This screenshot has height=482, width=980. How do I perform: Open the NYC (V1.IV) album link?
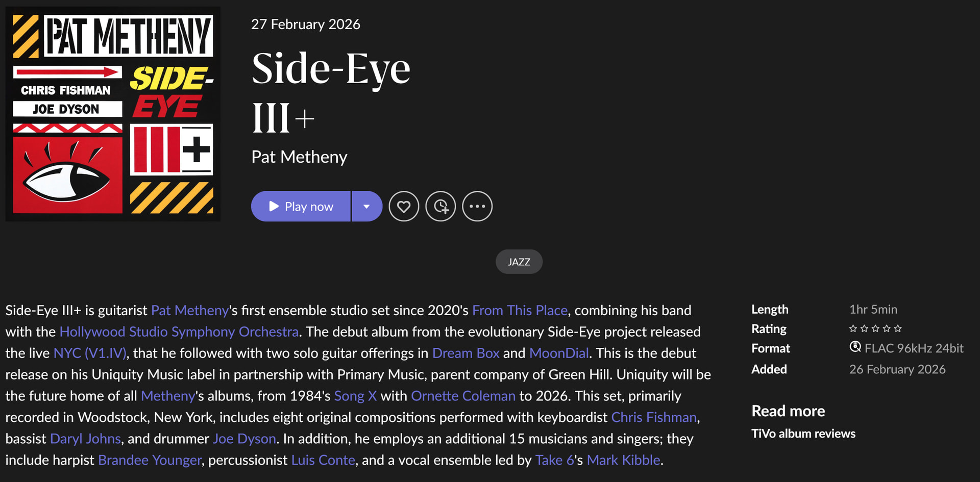pos(90,353)
